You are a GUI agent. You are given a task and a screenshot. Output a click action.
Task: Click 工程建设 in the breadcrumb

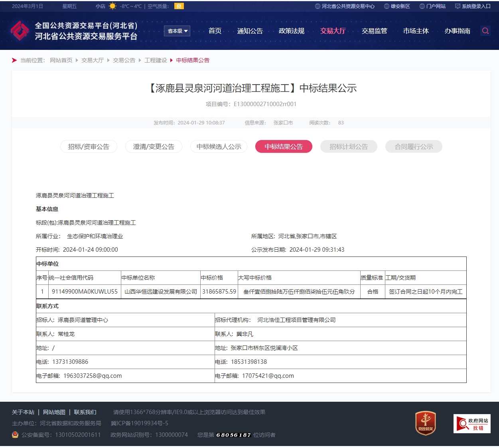point(156,60)
